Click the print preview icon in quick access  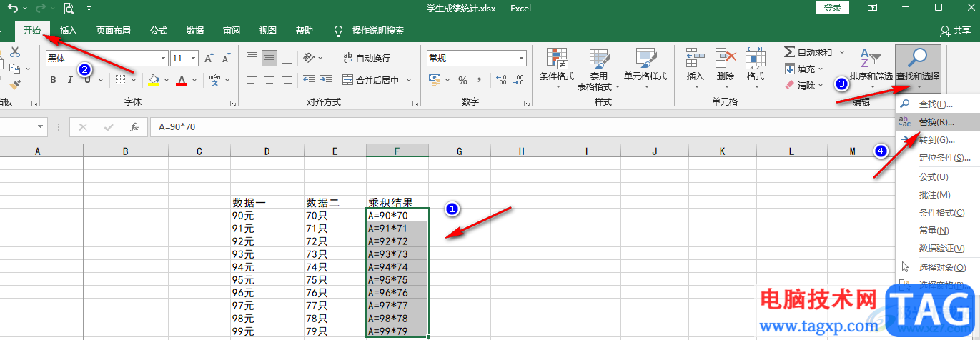point(69,9)
